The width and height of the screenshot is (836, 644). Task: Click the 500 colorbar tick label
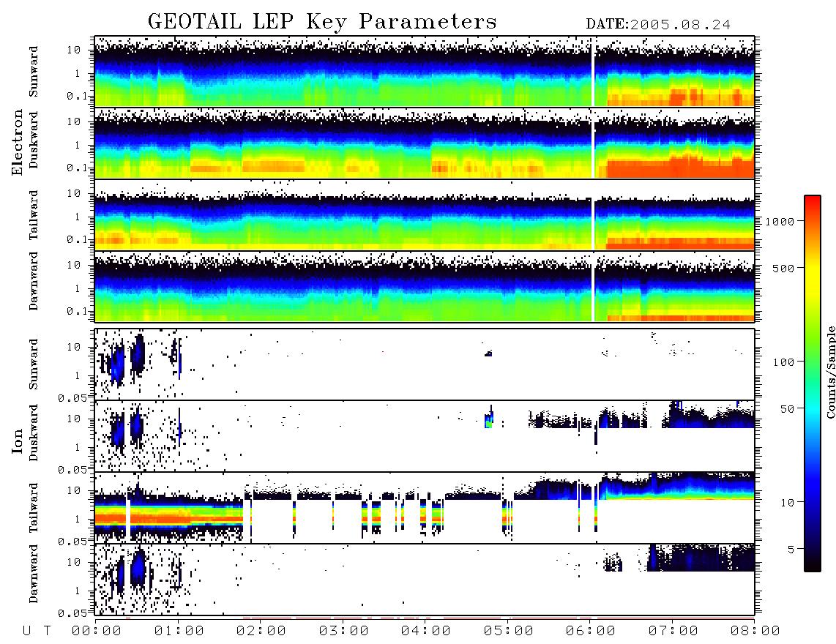pos(783,268)
